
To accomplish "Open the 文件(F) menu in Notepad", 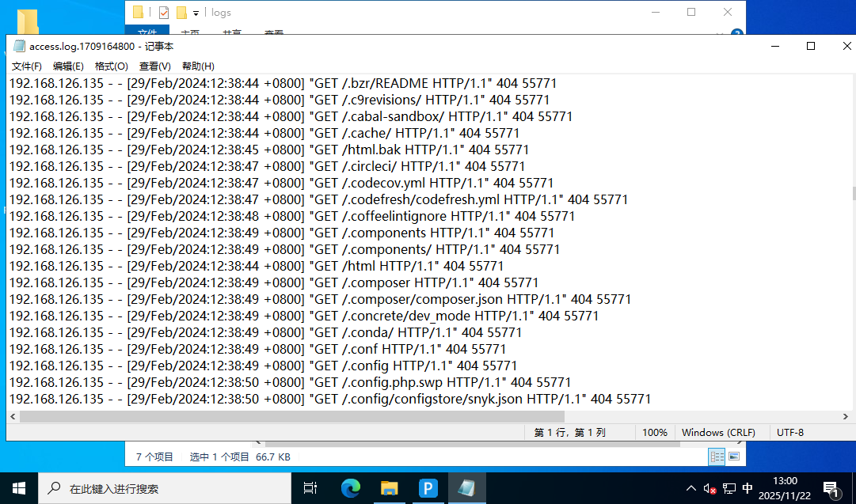I will [x=27, y=66].
